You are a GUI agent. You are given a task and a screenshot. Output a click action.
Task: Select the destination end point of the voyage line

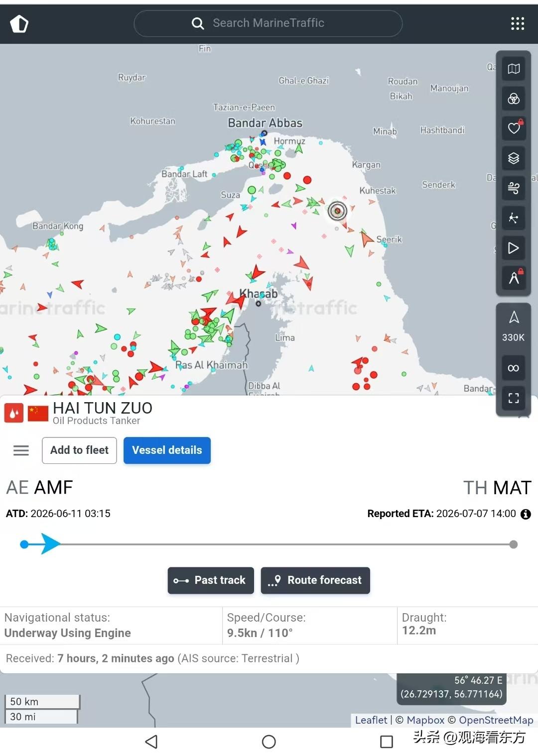[x=514, y=544]
